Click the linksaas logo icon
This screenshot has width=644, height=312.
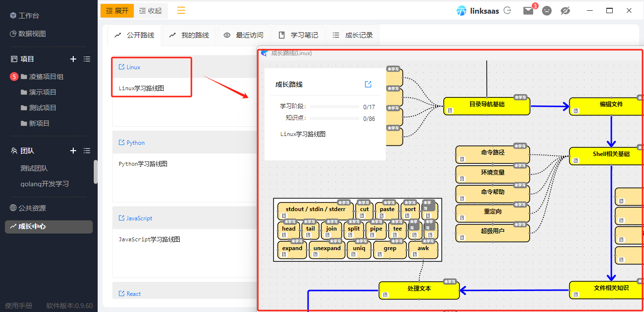[461, 11]
